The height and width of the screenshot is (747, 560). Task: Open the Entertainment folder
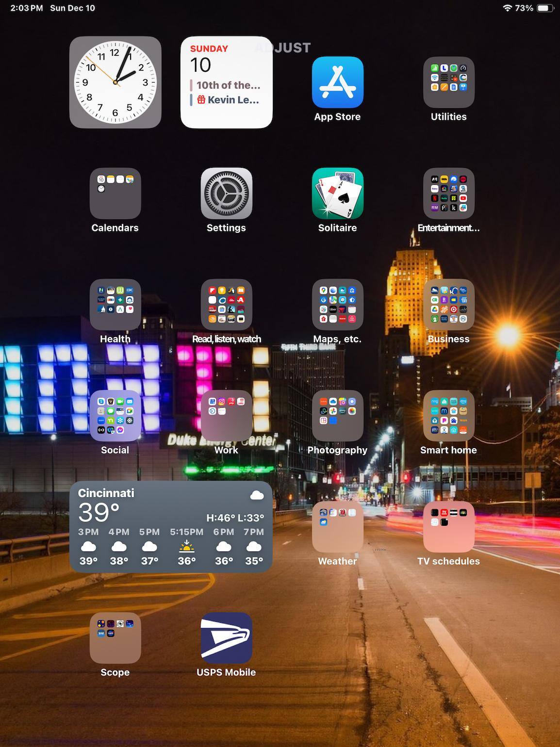(x=448, y=194)
